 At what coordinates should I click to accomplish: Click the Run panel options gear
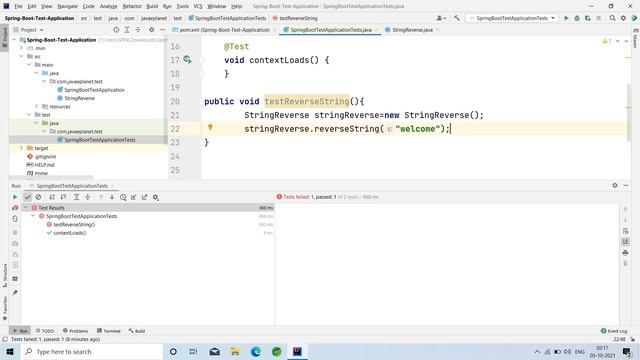615,185
